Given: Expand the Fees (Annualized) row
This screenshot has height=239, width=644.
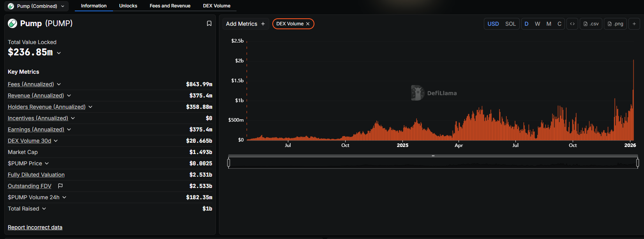Looking at the screenshot, I should point(59,84).
